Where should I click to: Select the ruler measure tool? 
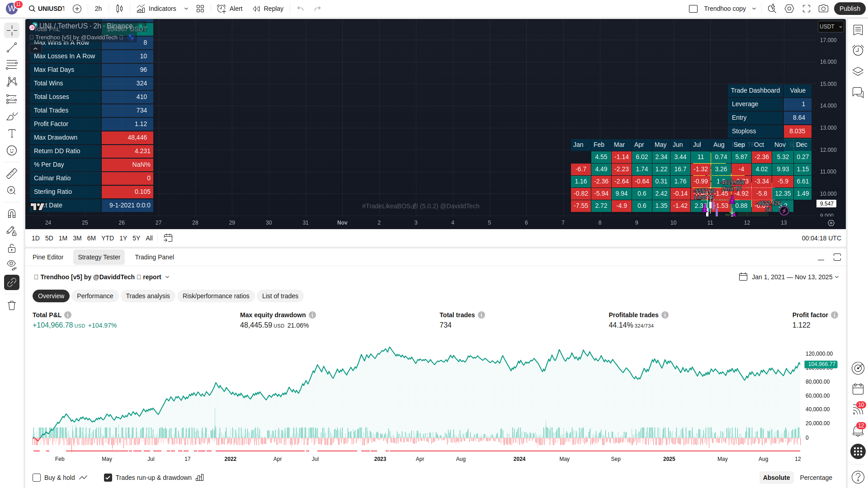pos(12,173)
